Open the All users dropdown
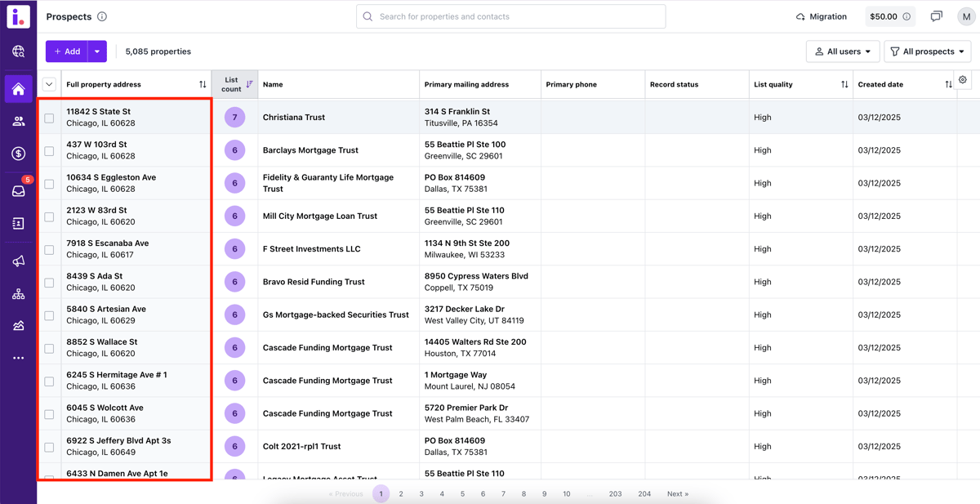The width and height of the screenshot is (980, 504). pos(843,51)
